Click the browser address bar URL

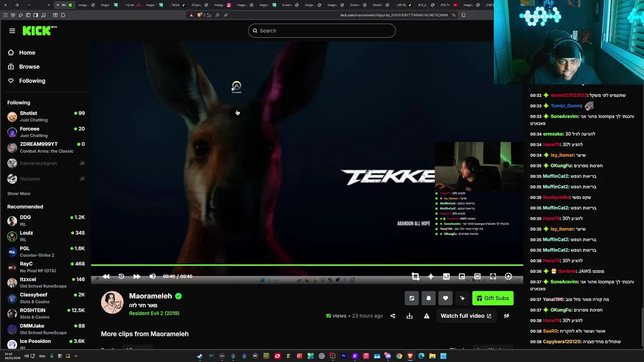click(394, 15)
